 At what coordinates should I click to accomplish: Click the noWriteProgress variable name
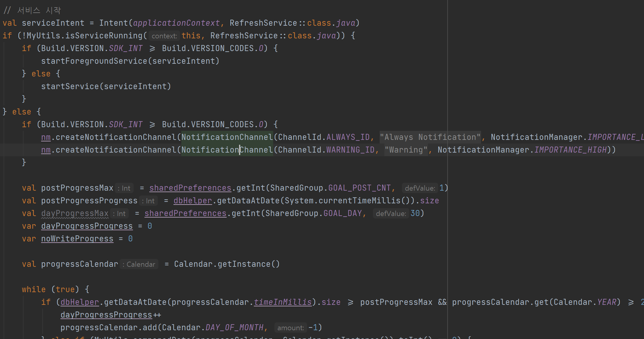click(x=77, y=239)
